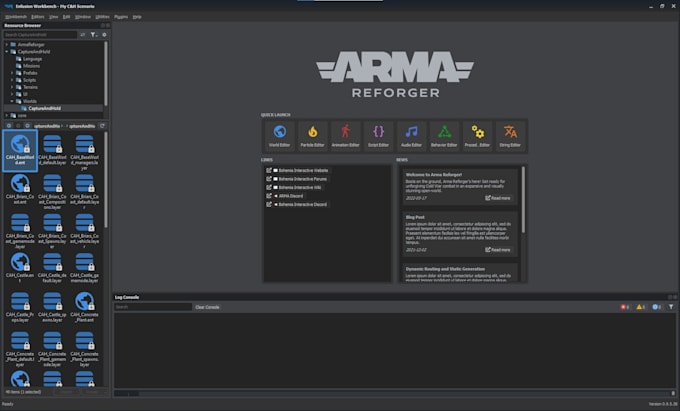The width and height of the screenshot is (680, 411).
Task: Launch the Audio Editor
Action: pyautogui.click(x=411, y=136)
